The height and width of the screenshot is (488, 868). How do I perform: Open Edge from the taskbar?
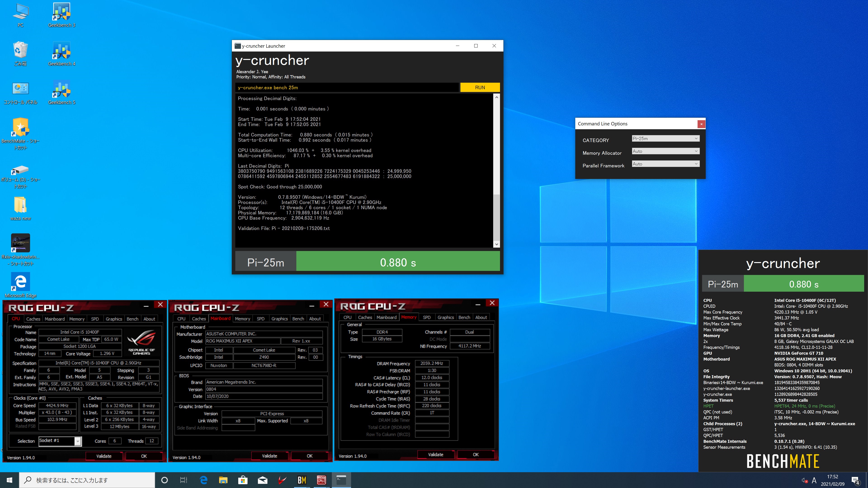coord(203,480)
